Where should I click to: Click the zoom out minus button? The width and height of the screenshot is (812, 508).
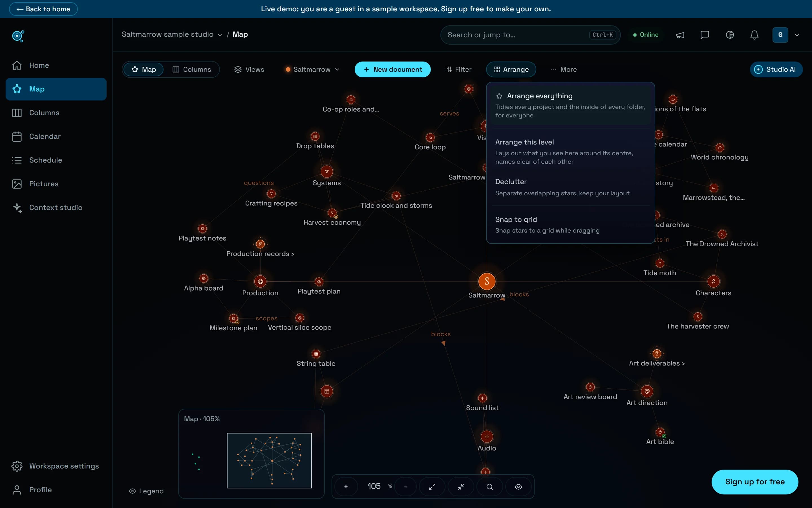[405, 487]
